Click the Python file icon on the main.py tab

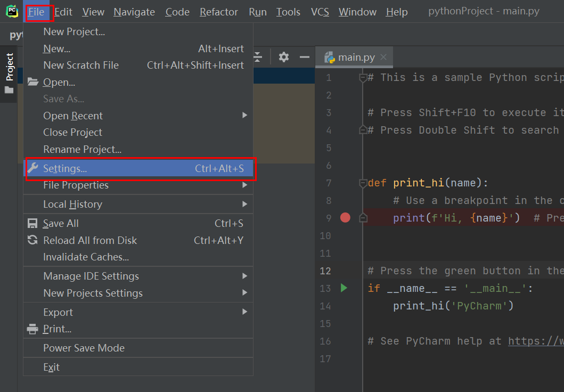[329, 58]
